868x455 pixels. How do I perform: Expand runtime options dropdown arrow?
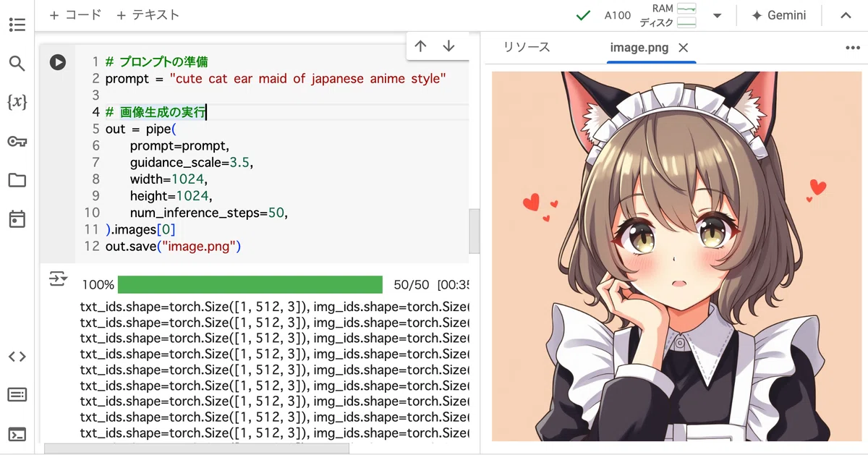click(x=717, y=15)
